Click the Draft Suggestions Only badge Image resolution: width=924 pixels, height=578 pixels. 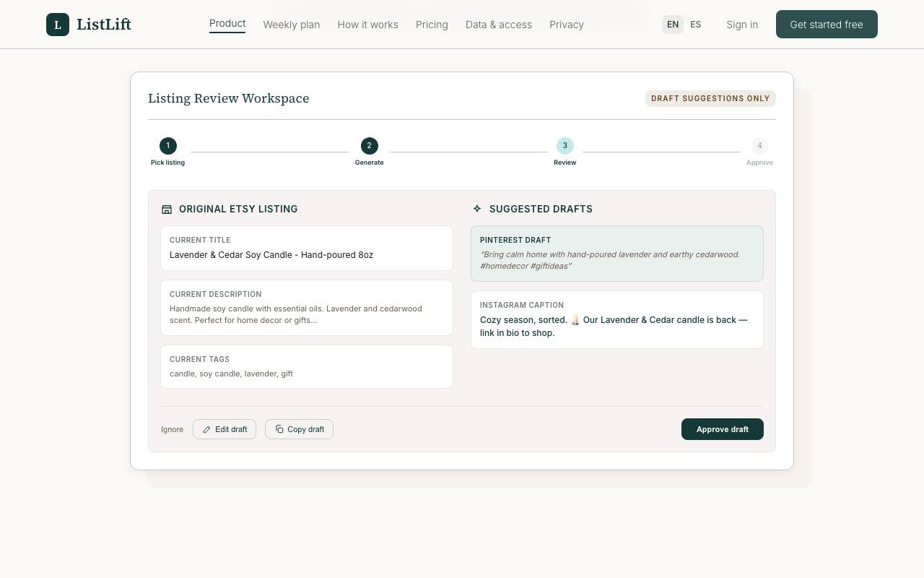tap(710, 98)
